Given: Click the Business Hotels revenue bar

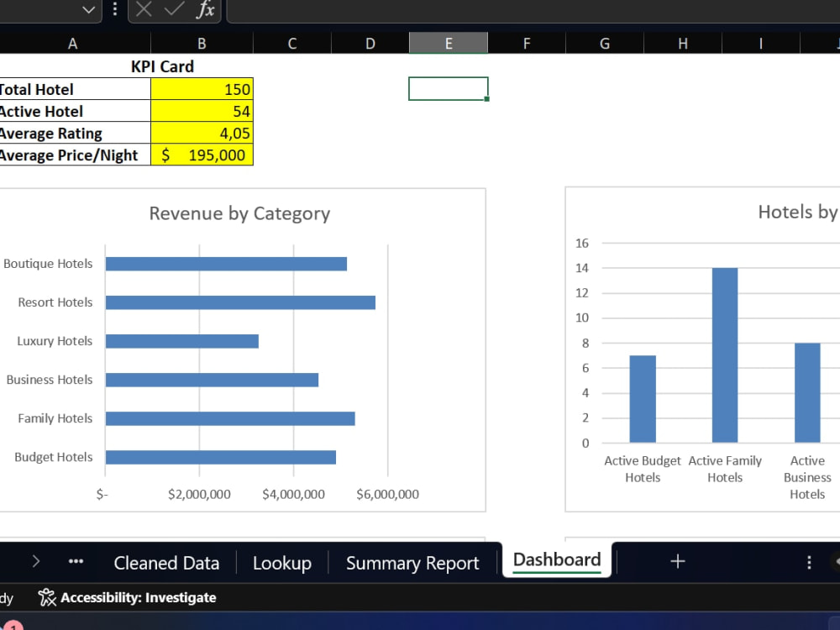Looking at the screenshot, I should pyautogui.click(x=213, y=380).
